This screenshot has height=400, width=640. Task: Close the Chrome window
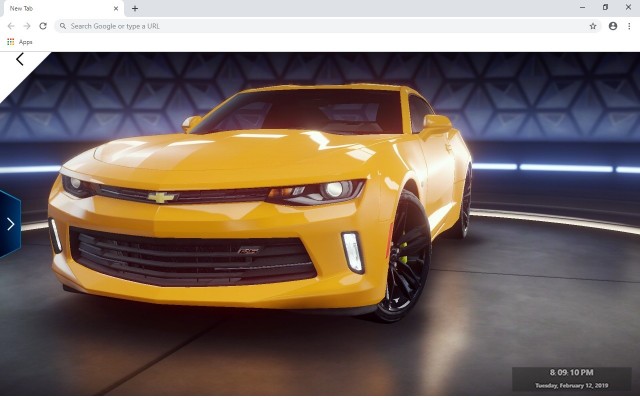(628, 7)
